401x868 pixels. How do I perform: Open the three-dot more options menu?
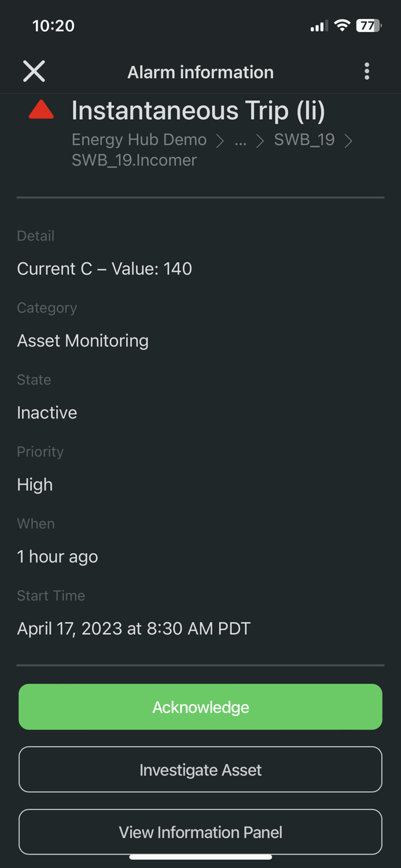click(x=367, y=72)
